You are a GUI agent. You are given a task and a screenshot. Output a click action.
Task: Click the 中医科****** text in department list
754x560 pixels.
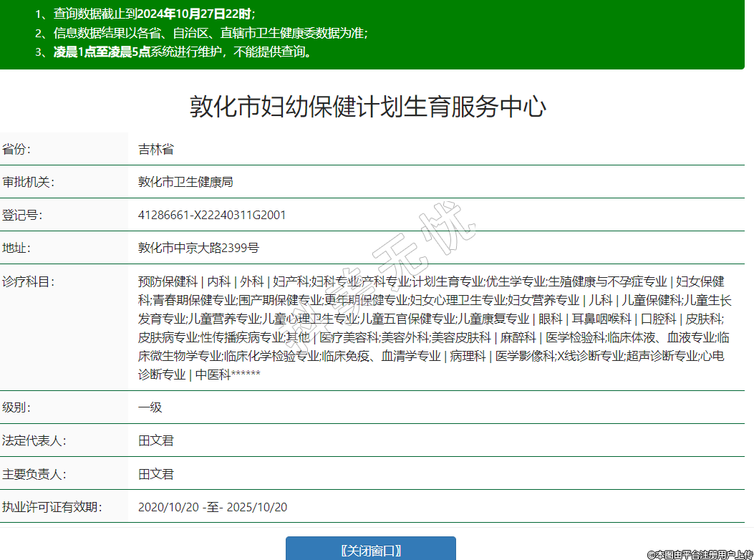[228, 375]
